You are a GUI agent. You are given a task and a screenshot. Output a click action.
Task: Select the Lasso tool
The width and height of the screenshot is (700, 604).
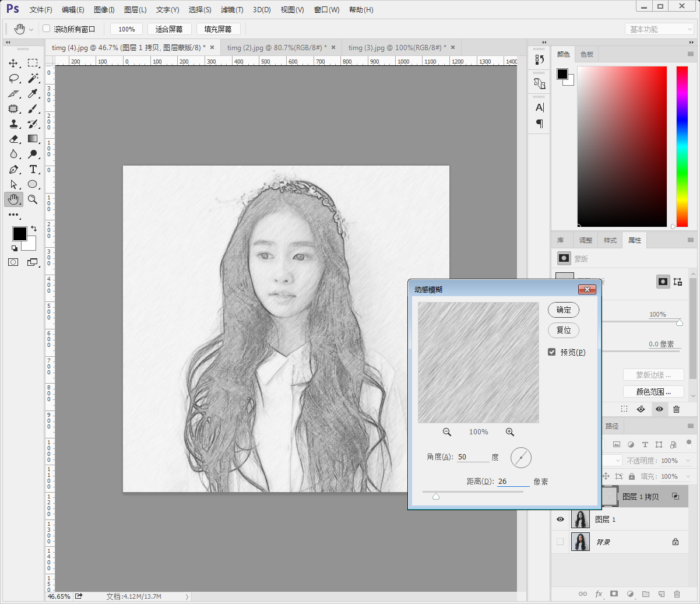coord(13,78)
